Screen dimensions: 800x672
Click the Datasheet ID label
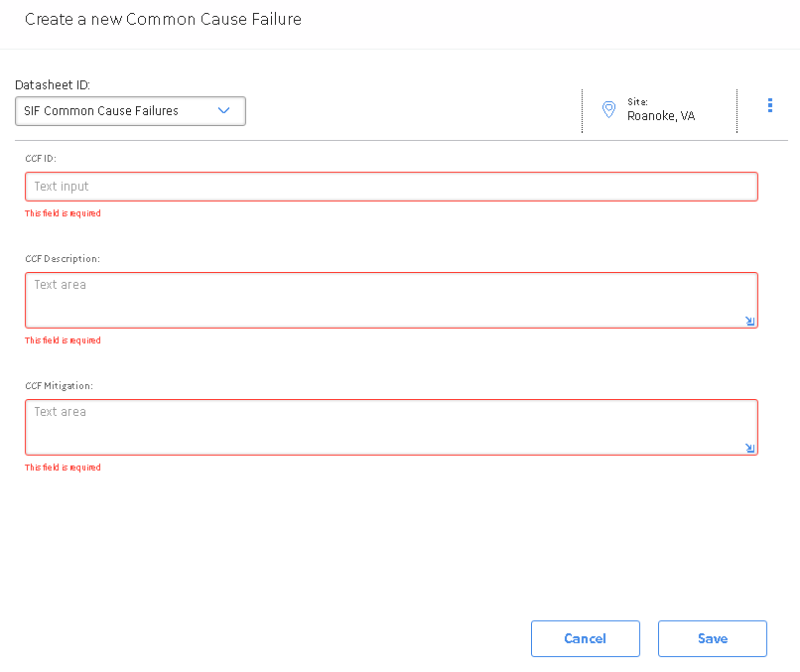(53, 84)
